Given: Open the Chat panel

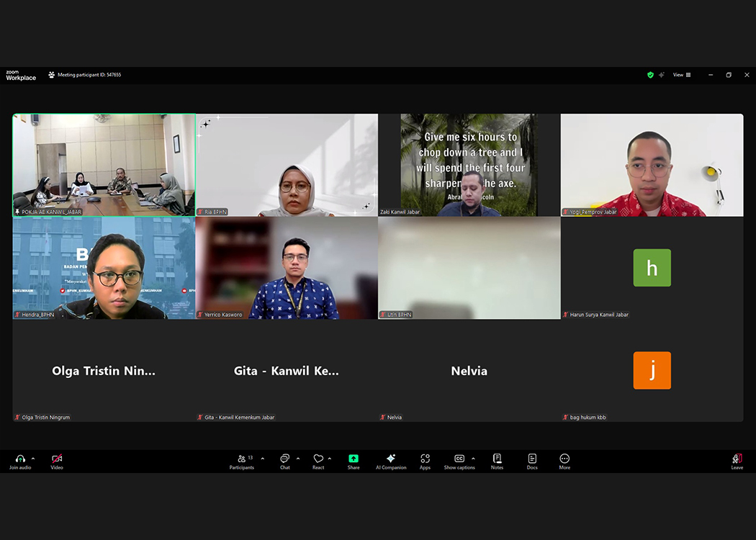Looking at the screenshot, I should [x=284, y=459].
